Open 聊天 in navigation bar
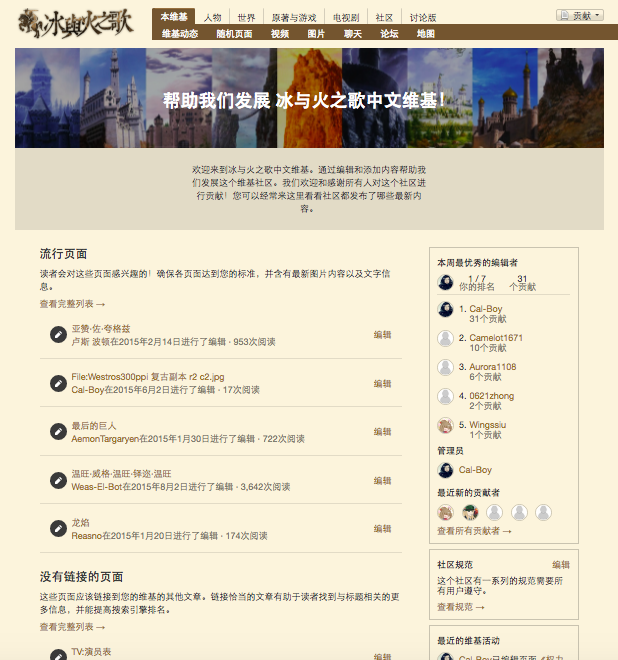This screenshot has height=660, width=618. click(353, 34)
